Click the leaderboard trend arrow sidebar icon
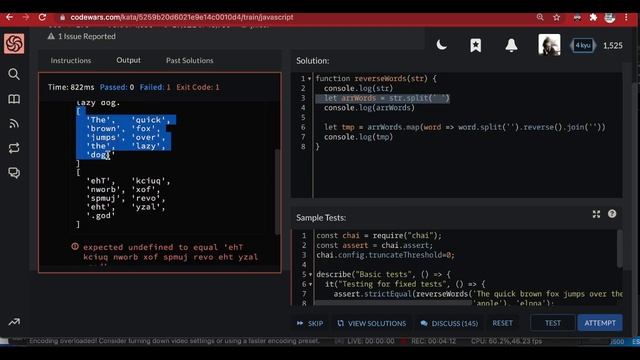The image size is (640, 360). pyautogui.click(x=14, y=322)
